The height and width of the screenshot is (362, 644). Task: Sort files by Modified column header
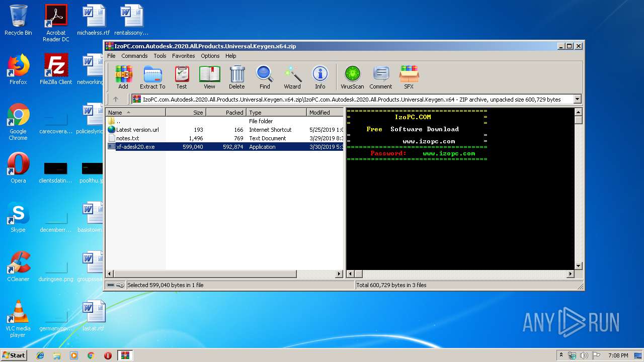[325, 113]
